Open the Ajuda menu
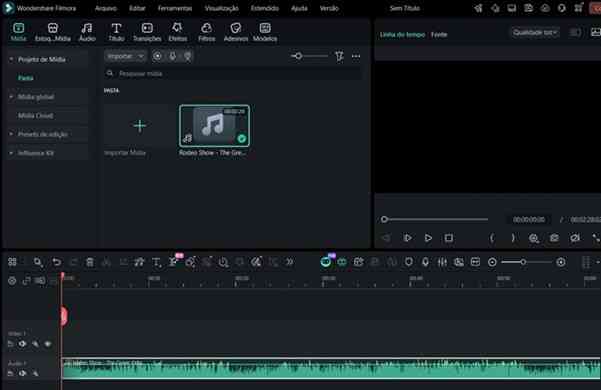The height and width of the screenshot is (390, 601). [x=299, y=8]
